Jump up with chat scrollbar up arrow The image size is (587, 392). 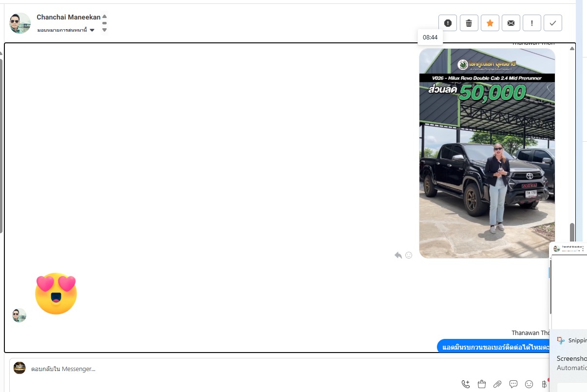pyautogui.click(x=572, y=48)
